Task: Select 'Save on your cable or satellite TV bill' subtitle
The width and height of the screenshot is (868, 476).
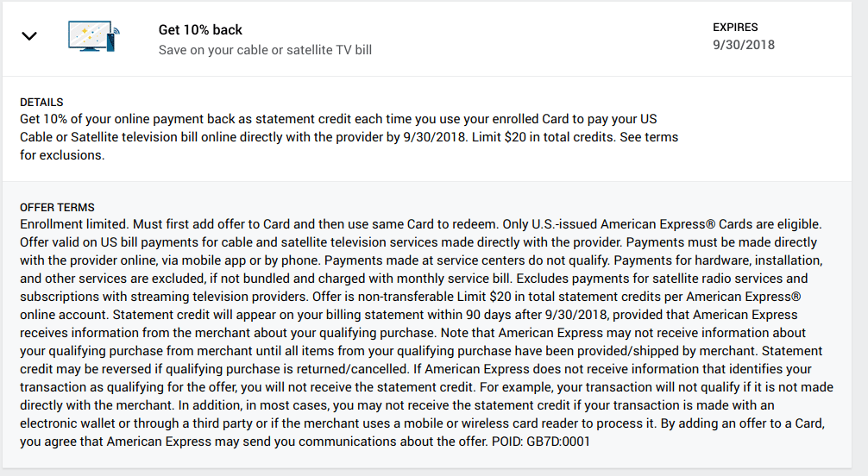Action: tap(265, 50)
